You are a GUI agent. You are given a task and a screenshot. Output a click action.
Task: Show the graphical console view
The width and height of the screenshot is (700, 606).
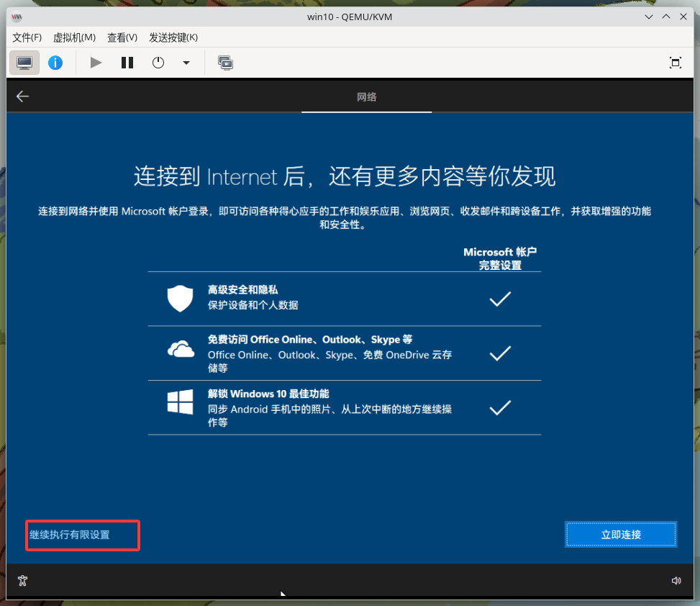click(24, 63)
